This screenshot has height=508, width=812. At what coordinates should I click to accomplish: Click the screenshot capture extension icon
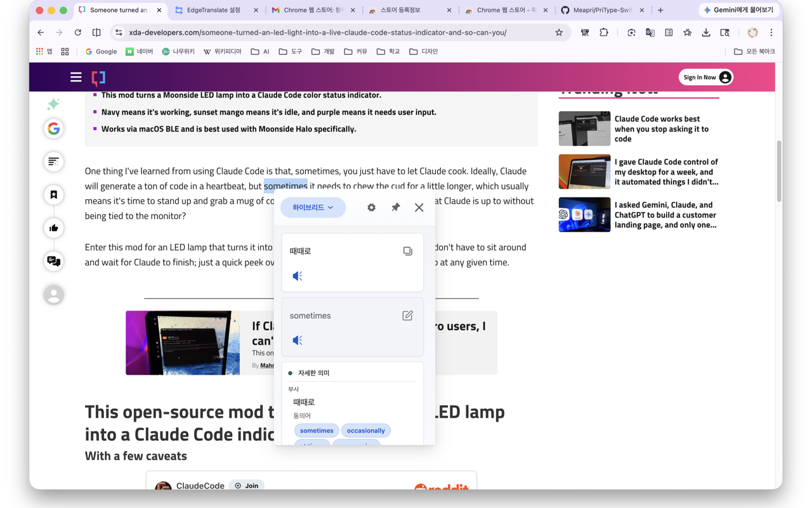[631, 32]
